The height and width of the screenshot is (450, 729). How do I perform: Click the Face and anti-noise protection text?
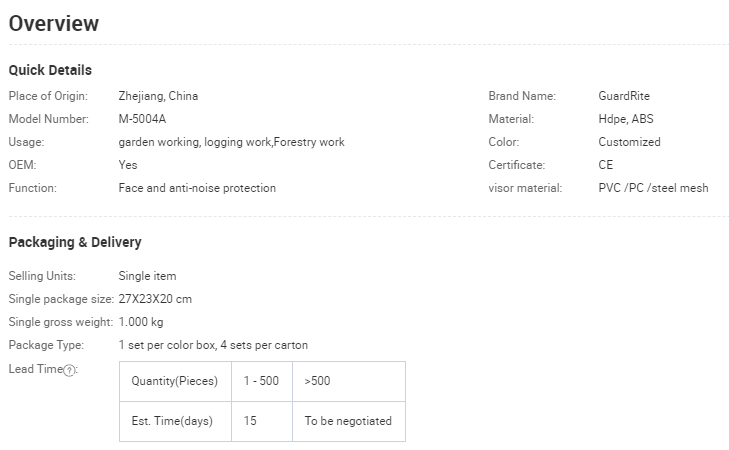[x=197, y=188]
